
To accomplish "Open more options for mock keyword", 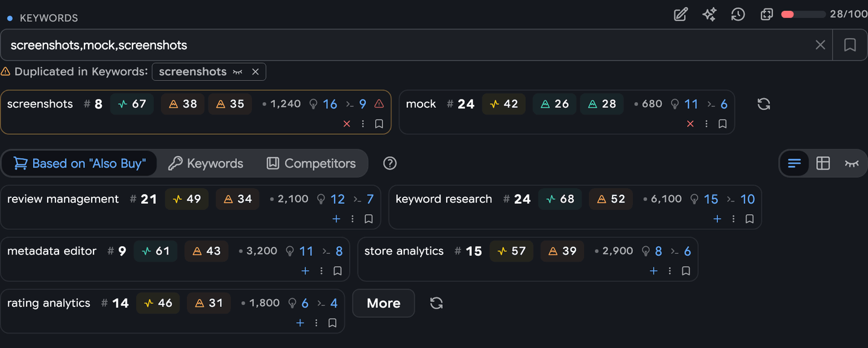I will [706, 124].
